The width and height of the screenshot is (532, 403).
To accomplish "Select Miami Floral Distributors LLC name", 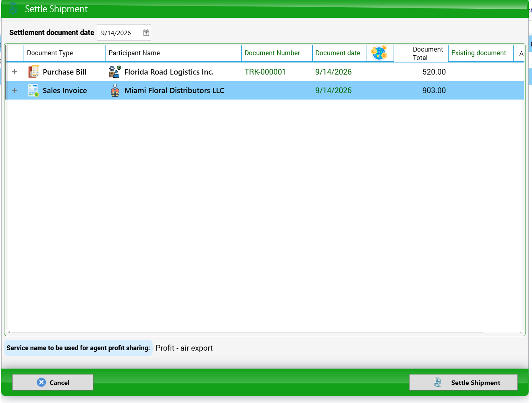I will point(174,90).
